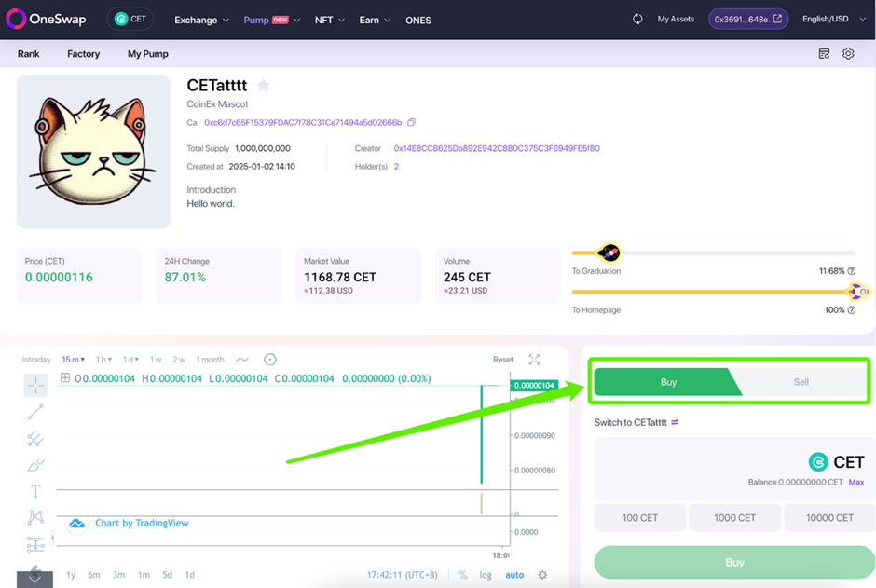Select the pitchfork drawing tool
Viewport: 876px width, 588px height.
[x=35, y=439]
